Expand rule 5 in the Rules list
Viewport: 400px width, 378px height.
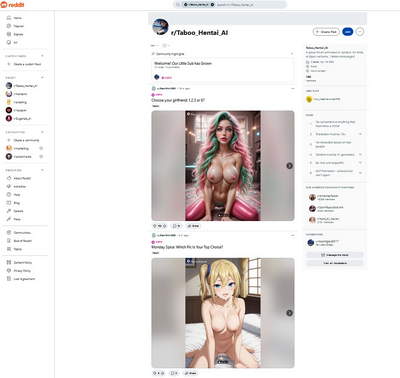point(360,163)
